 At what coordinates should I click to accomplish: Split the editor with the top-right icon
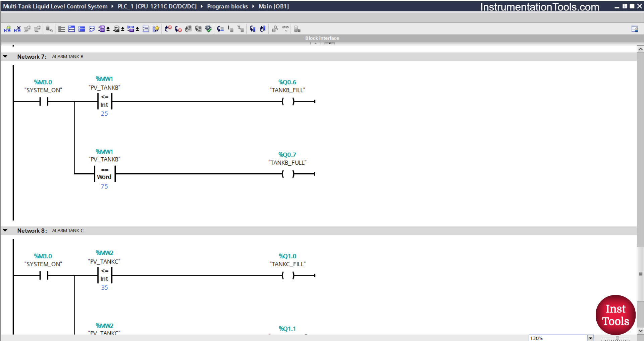(635, 29)
